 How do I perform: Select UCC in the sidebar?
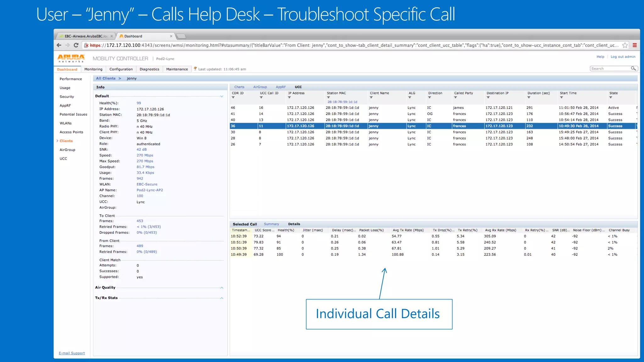[x=63, y=159]
